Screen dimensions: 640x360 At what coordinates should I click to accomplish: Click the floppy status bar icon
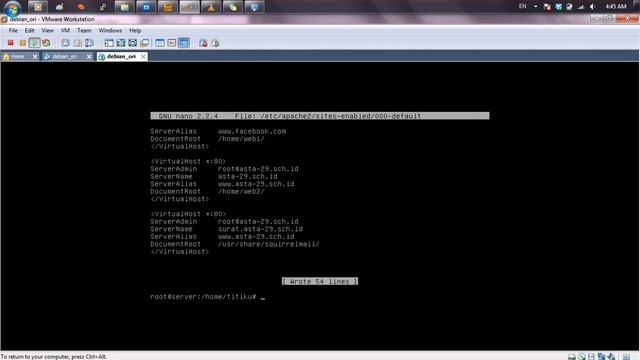pos(591,357)
